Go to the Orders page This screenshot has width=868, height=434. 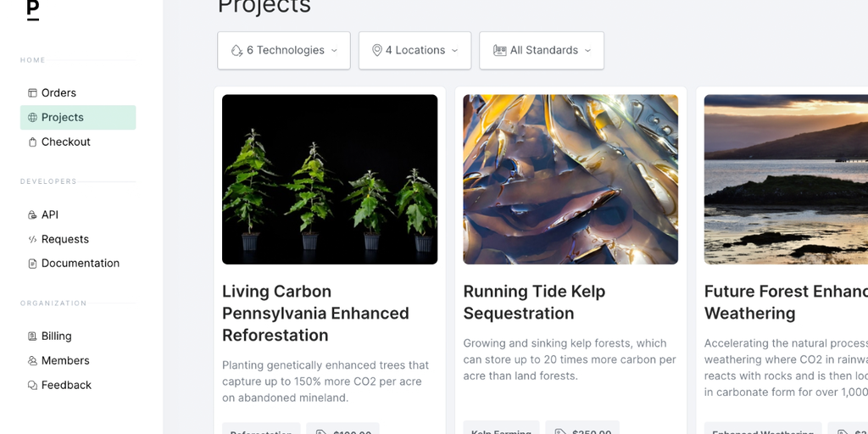pos(58,93)
